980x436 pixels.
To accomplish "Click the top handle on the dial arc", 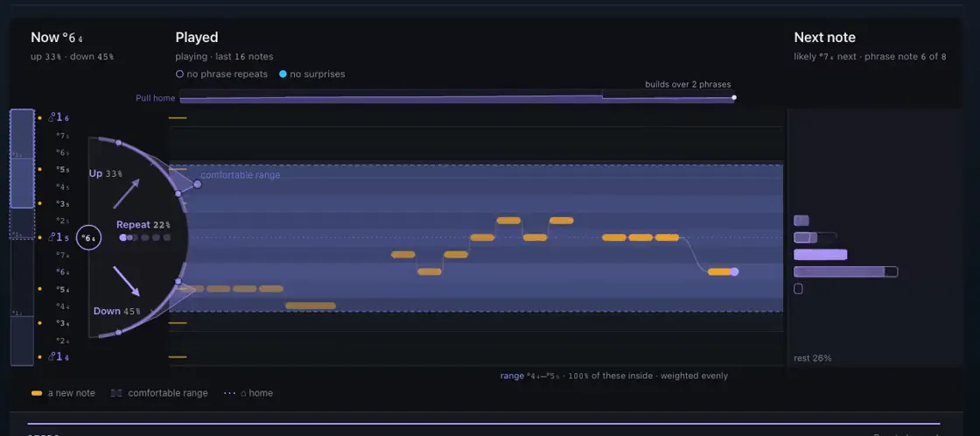I will 118,143.
